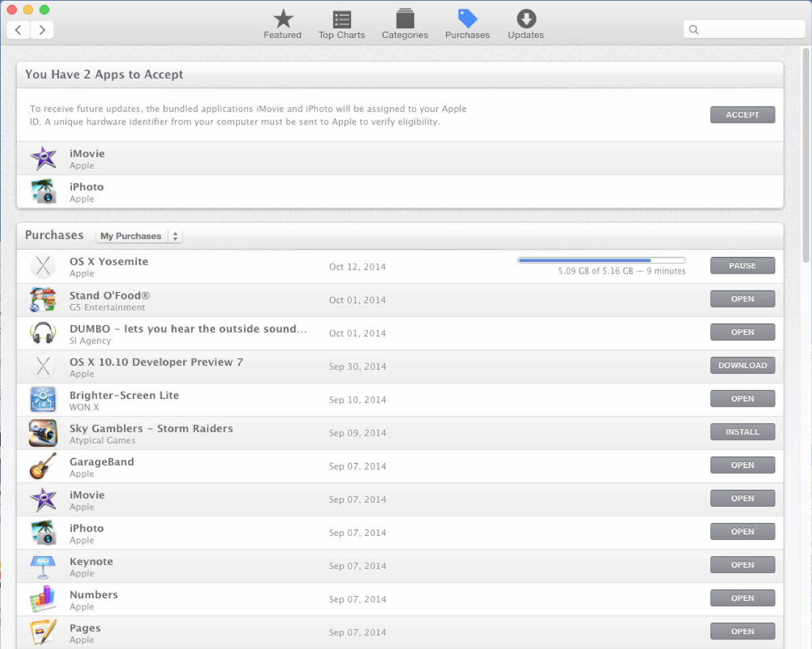812x649 pixels.
Task: Open Brighter-Screen Lite
Action: click(742, 398)
